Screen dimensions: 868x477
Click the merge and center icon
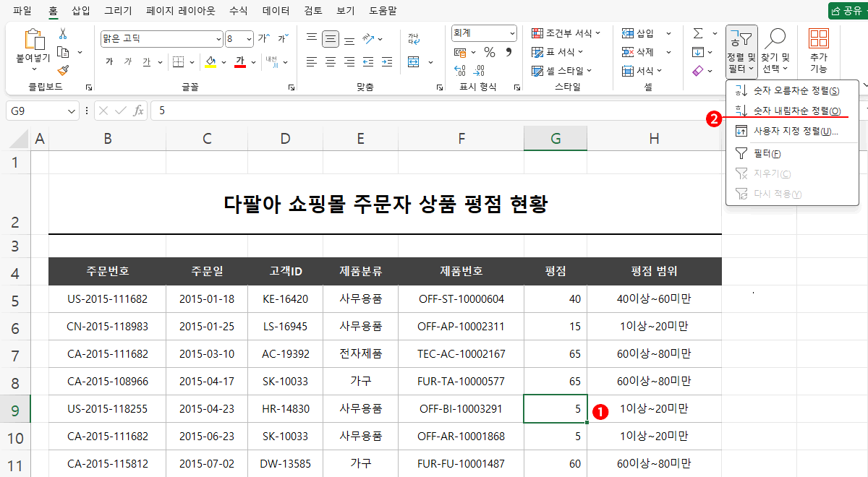tap(413, 62)
